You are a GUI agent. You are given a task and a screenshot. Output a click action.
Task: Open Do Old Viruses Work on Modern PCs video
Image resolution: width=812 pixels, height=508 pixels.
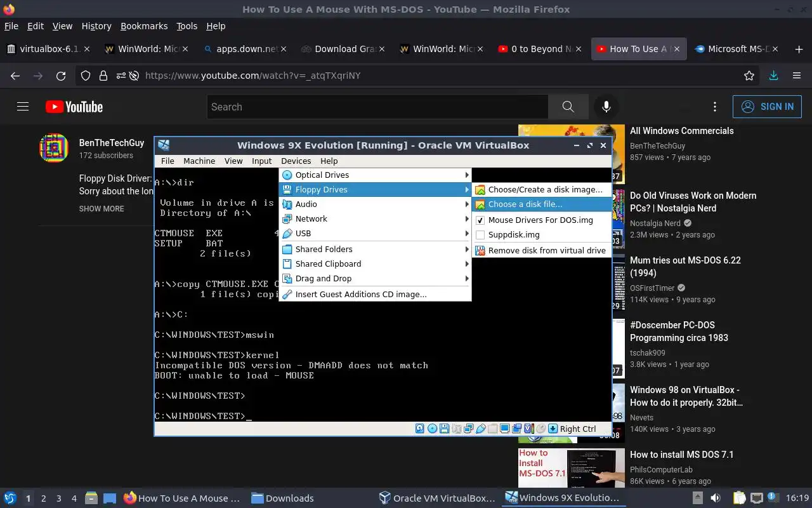tap(693, 202)
